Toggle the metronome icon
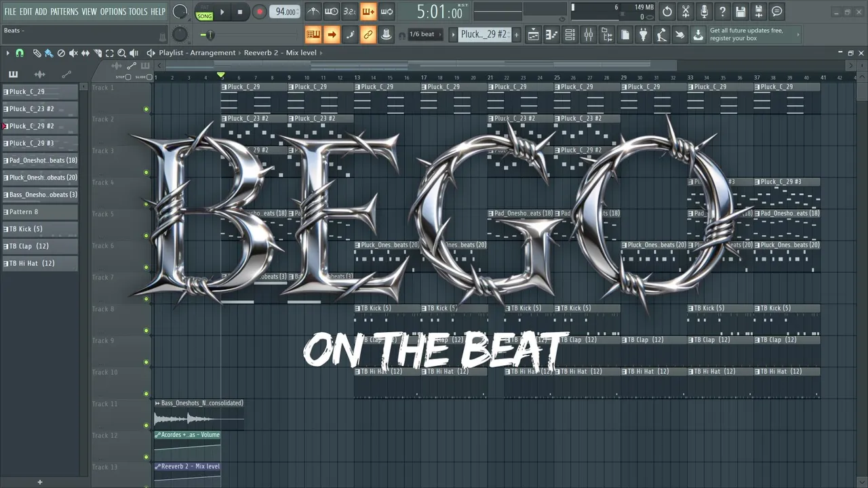 313,12
